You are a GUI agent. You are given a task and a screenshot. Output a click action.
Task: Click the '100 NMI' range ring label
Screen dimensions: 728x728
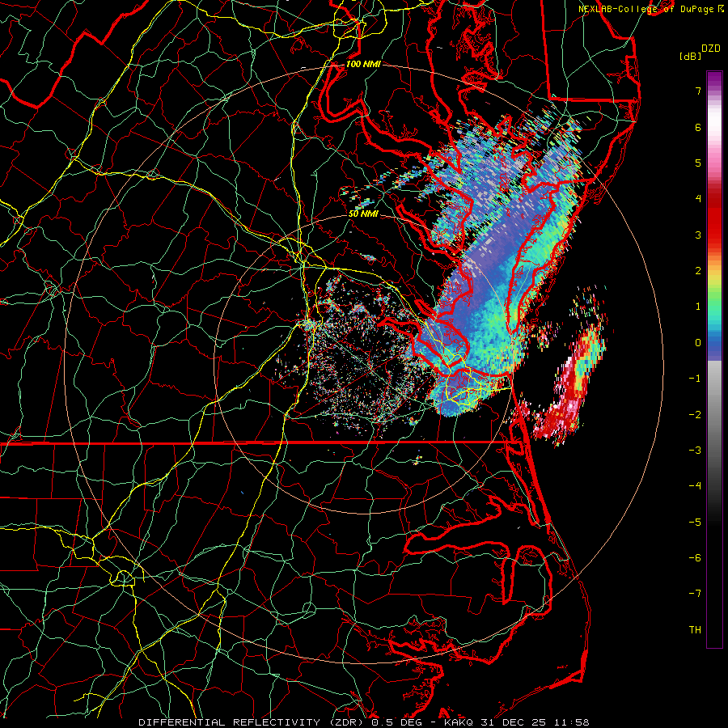coord(363,64)
